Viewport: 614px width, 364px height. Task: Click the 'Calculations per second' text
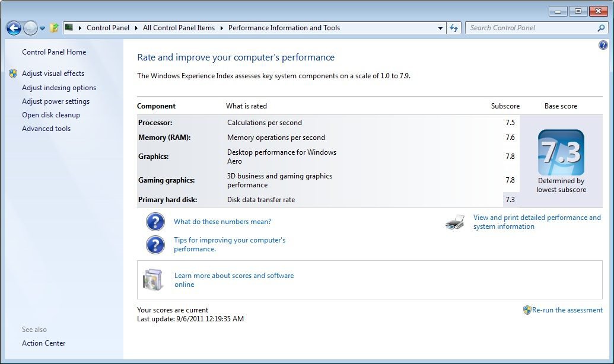[265, 123]
